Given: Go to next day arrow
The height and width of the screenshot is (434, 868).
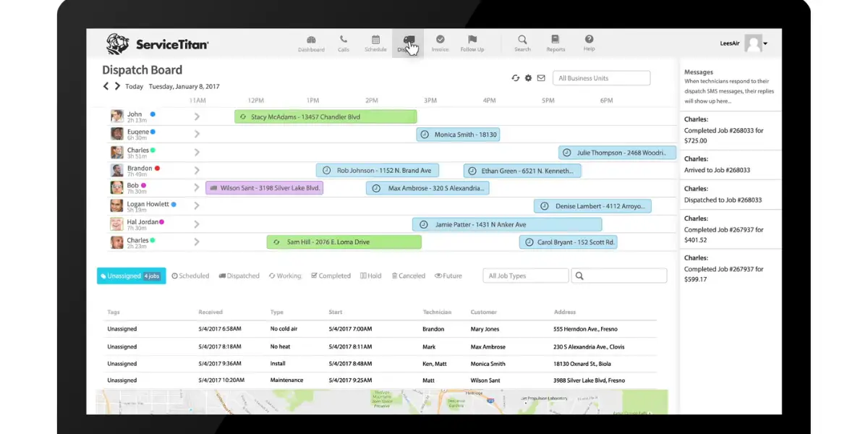Looking at the screenshot, I should tap(117, 86).
